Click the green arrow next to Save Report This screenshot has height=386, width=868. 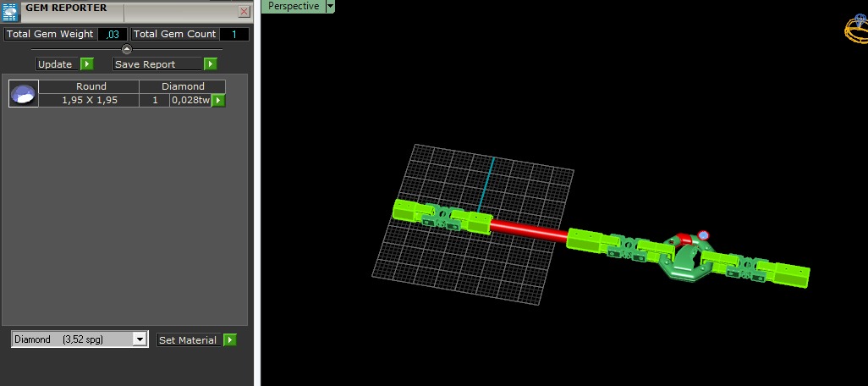coord(211,64)
